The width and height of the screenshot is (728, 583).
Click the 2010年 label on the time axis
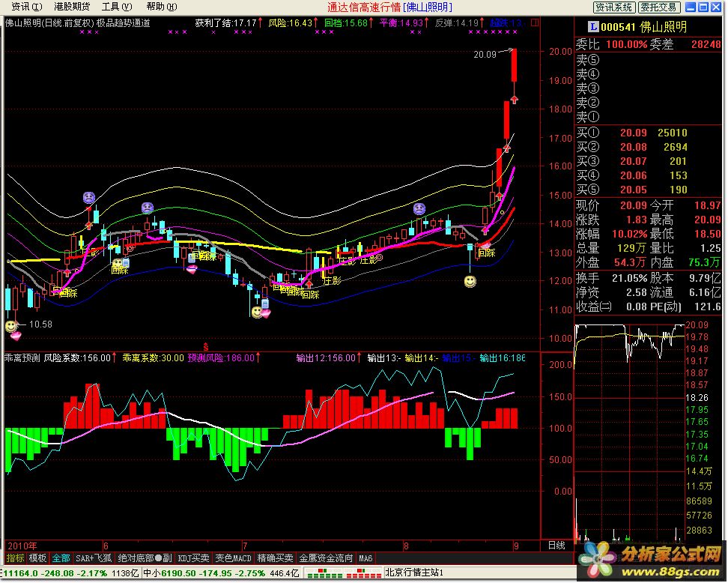(22, 546)
